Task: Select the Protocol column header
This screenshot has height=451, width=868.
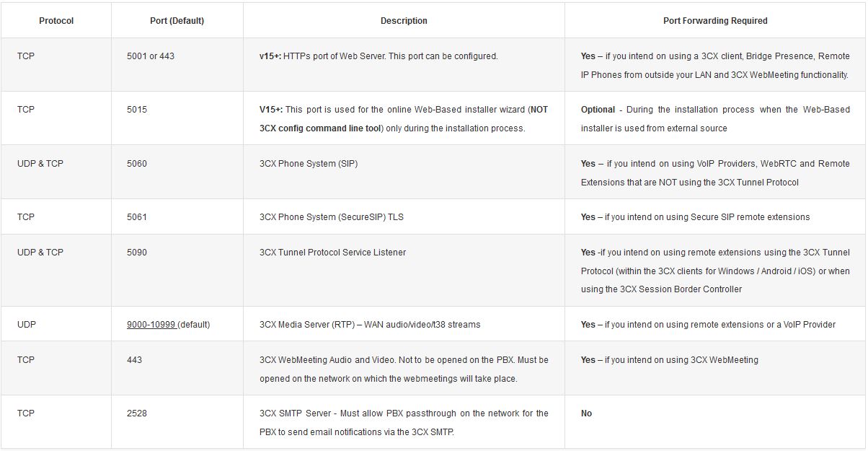Action: 56,21
